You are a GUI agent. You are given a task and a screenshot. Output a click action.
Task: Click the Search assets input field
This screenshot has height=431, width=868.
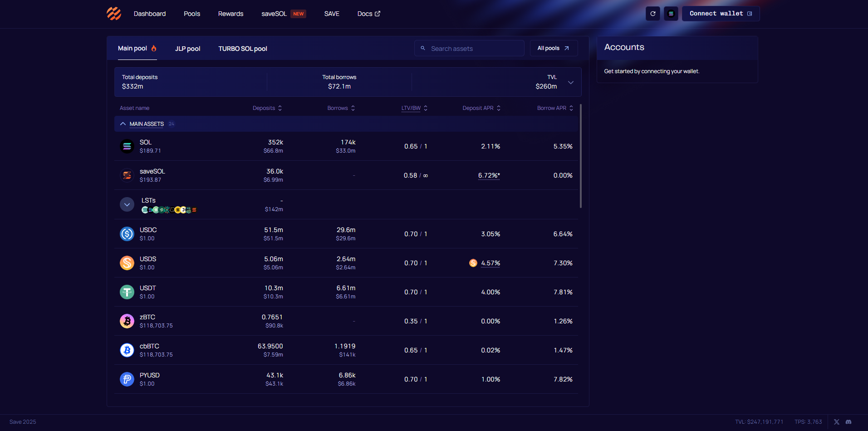[x=469, y=48]
